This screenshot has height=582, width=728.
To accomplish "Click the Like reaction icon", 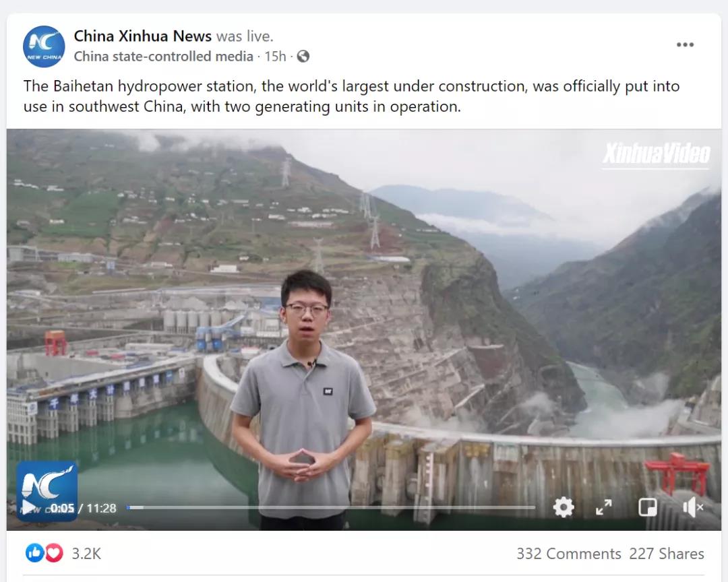I will coord(35,553).
